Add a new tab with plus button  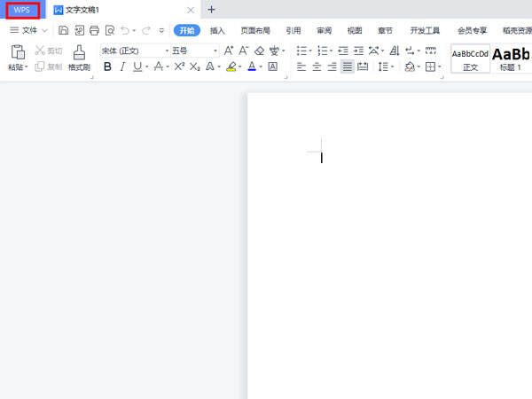tap(211, 10)
